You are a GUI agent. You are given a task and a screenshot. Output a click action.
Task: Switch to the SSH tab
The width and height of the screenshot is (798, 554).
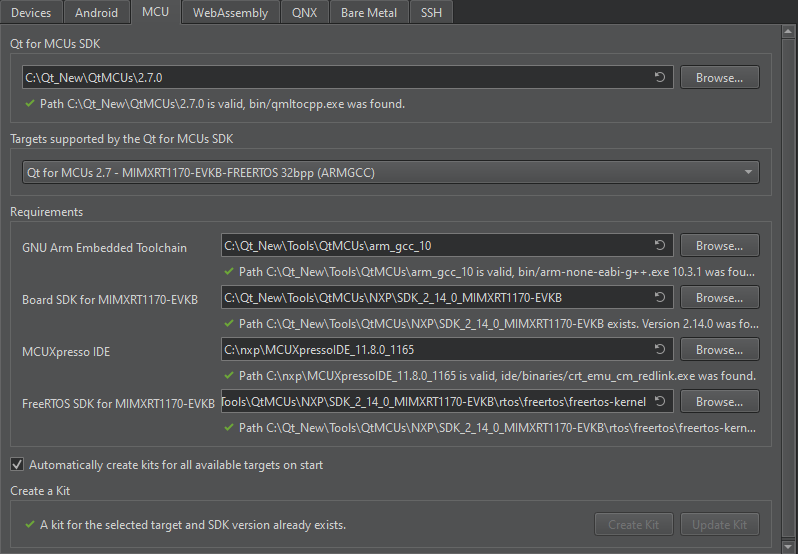tap(432, 13)
